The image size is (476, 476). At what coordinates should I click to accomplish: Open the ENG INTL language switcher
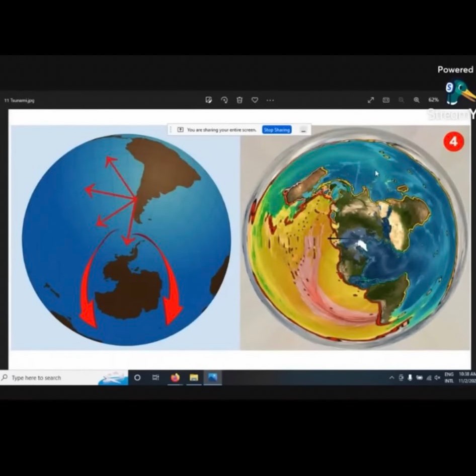[x=449, y=378]
